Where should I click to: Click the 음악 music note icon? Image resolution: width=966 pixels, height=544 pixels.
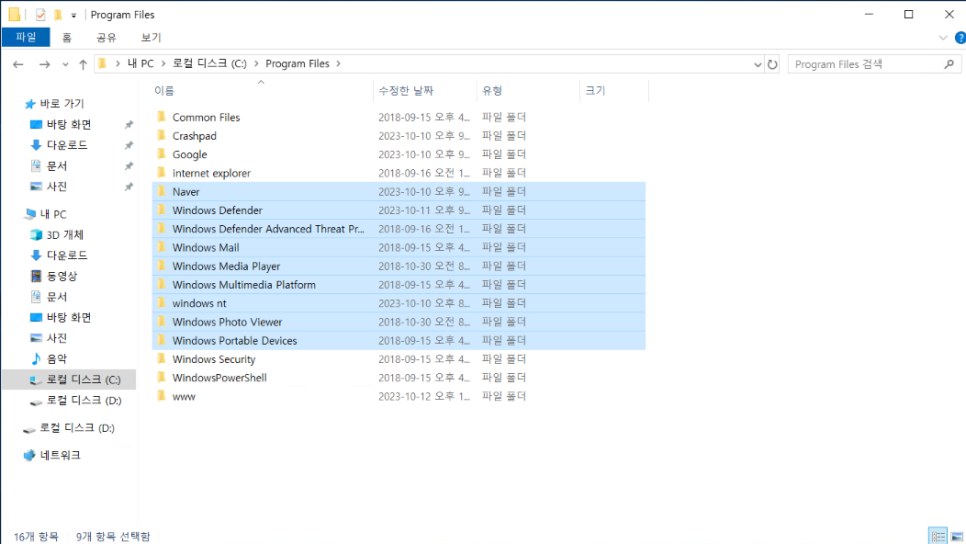37,359
